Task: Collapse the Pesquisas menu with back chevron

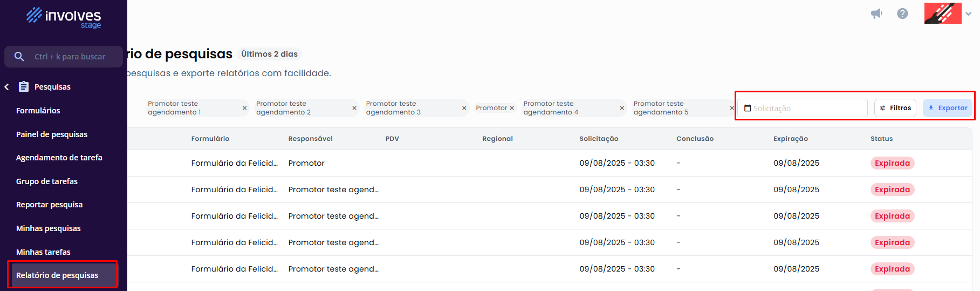Action: click(7, 87)
